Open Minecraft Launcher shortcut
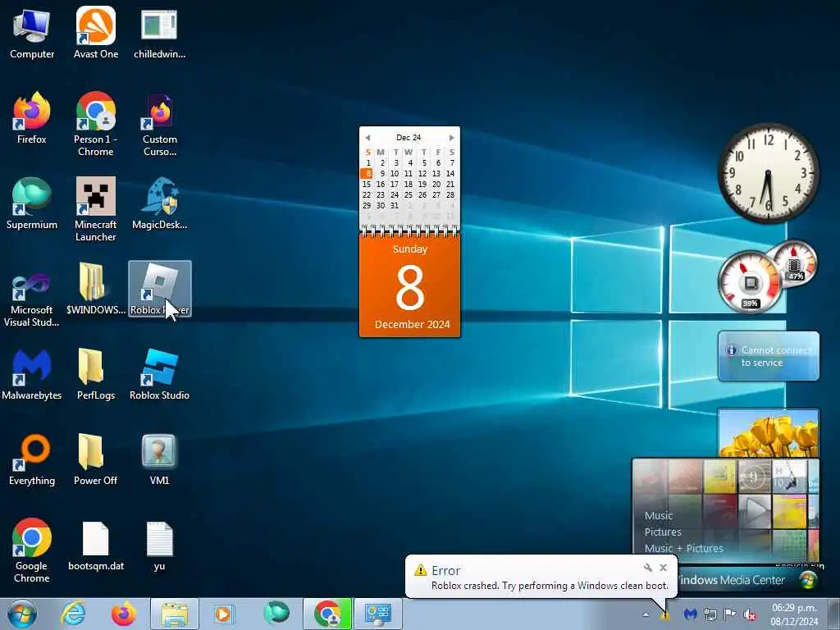Screen dimensions: 840x630 point(96,209)
